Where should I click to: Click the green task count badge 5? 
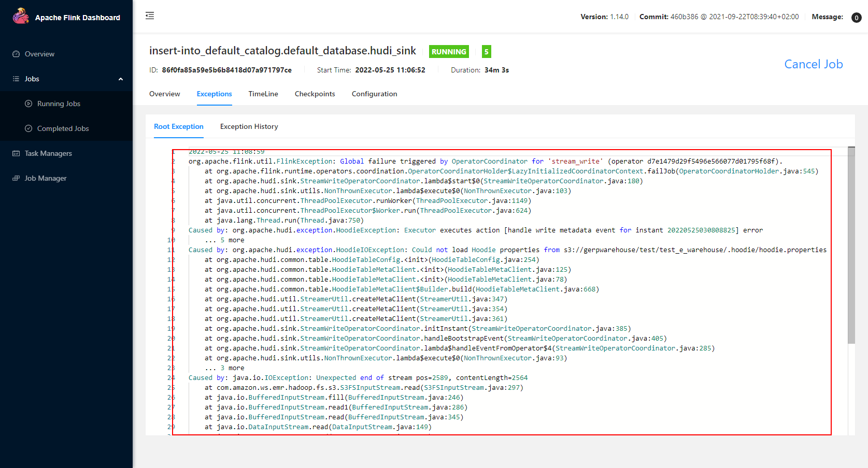tap(486, 52)
